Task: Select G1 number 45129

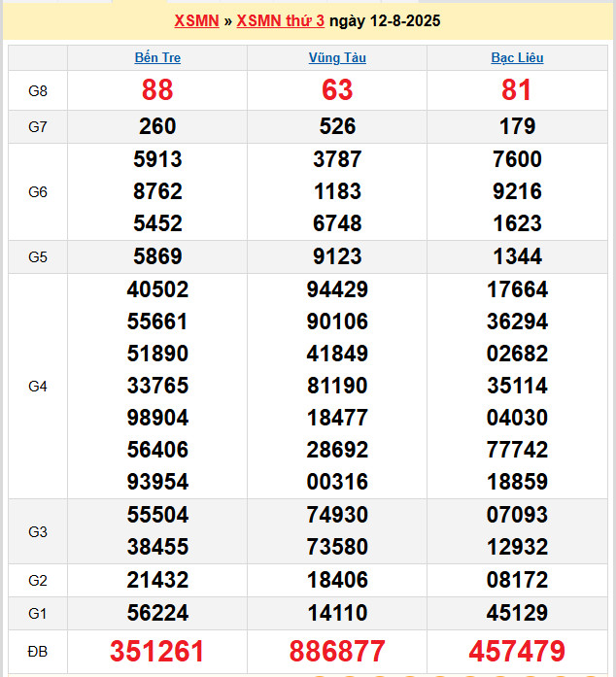Action: 517,613
